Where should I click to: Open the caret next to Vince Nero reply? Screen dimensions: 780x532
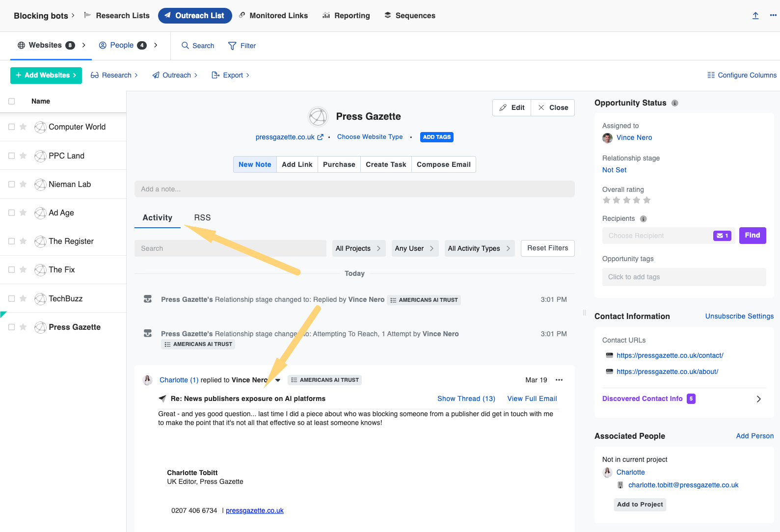278,380
